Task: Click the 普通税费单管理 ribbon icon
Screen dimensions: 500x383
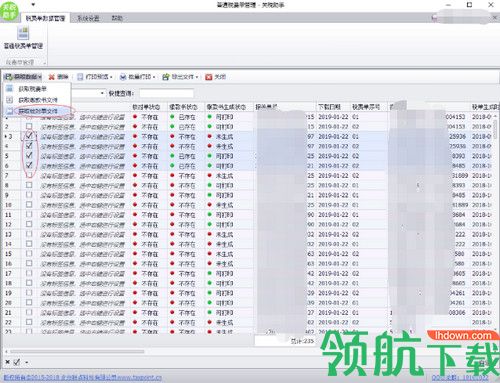Action: pyautogui.click(x=23, y=33)
